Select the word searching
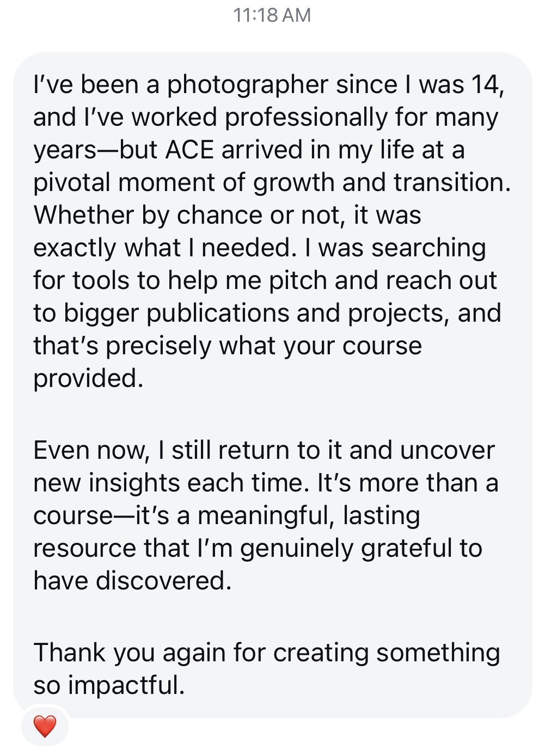551x756 pixels. point(428,248)
